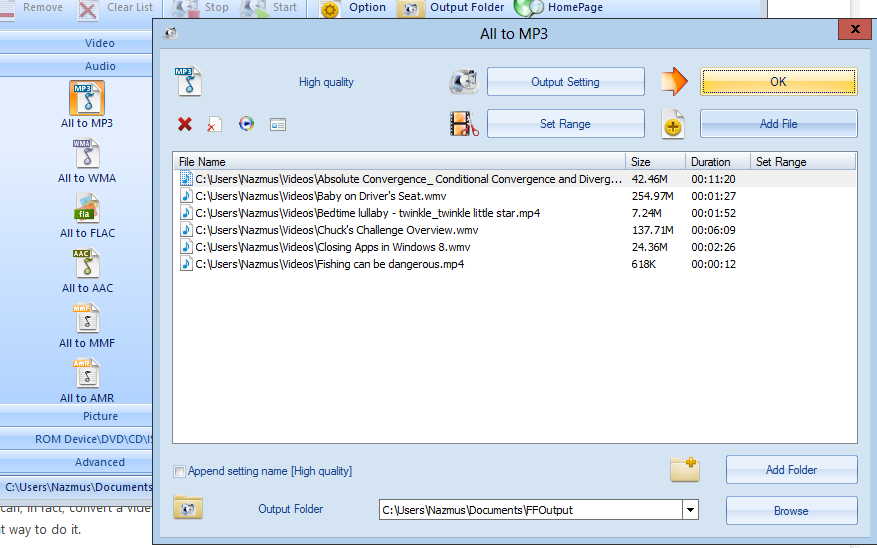The image size is (877, 548).
Task: Expand the Output Folder path dropdown
Action: [689, 510]
